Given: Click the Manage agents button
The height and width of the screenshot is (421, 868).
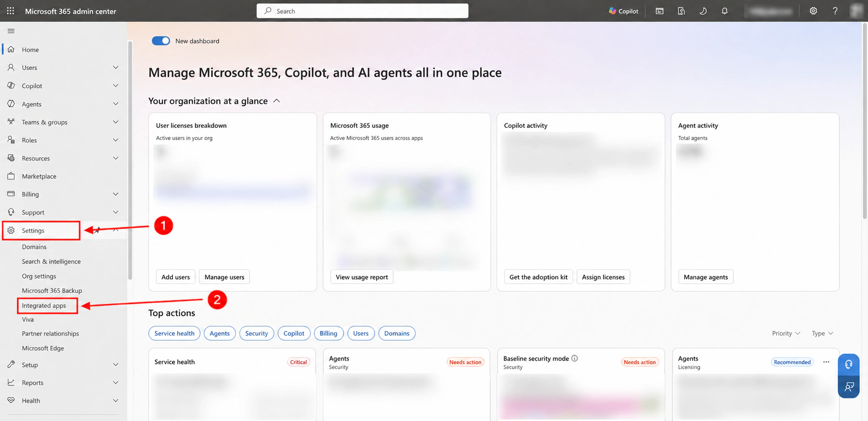Looking at the screenshot, I should coord(706,277).
